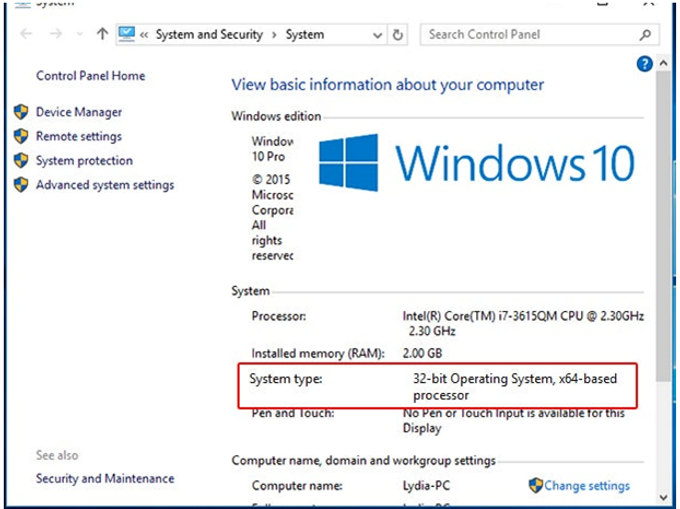
Task: Select the 2.00 GB RAM value
Action: coord(422,353)
